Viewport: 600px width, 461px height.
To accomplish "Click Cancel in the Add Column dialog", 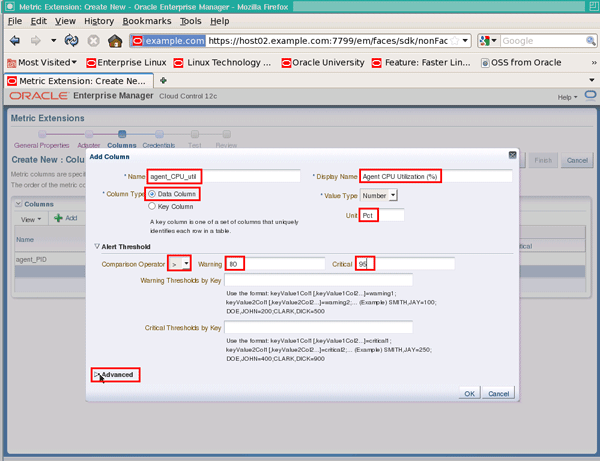I will click(499, 393).
